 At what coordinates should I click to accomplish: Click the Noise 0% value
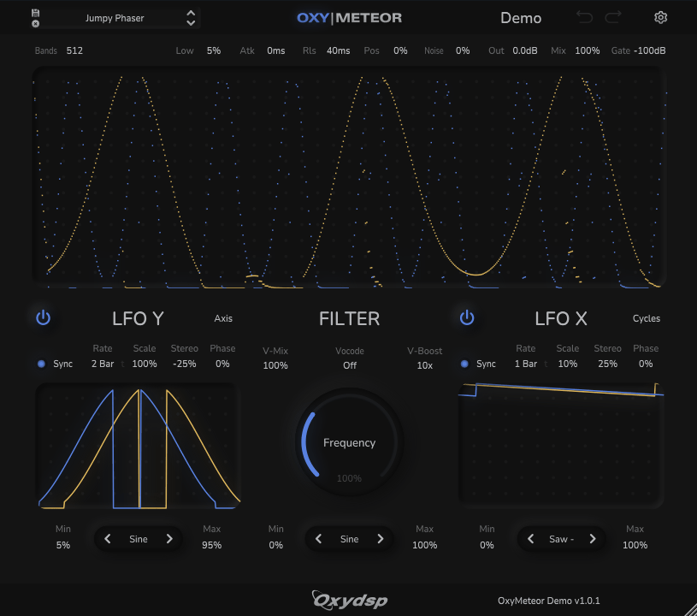coord(463,50)
